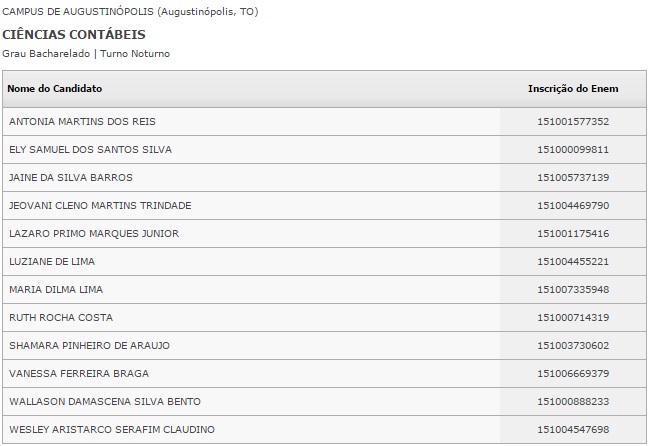Click enrollment number 151001577352

(x=573, y=122)
